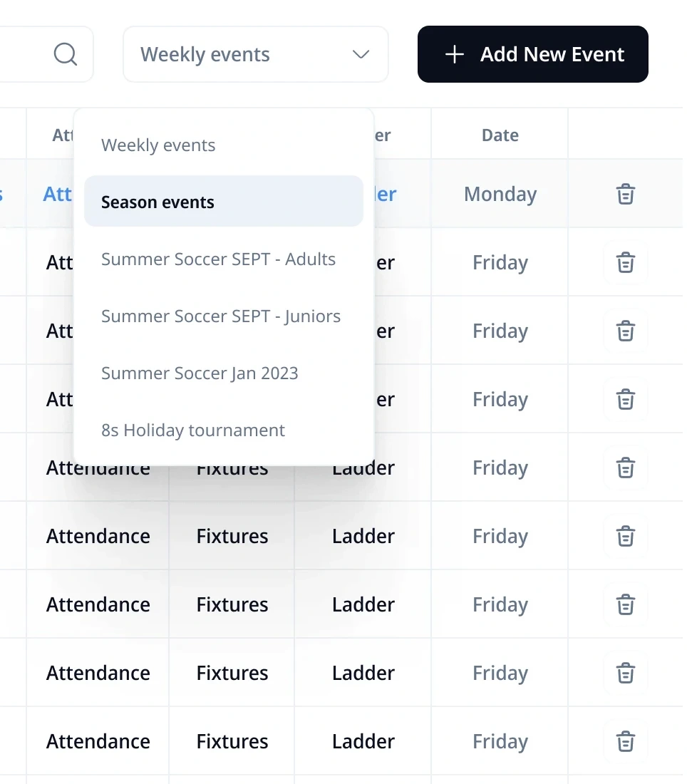Image resolution: width=687 pixels, height=784 pixels.
Task: Click the trash icon in the first Friday row
Action: (626, 262)
